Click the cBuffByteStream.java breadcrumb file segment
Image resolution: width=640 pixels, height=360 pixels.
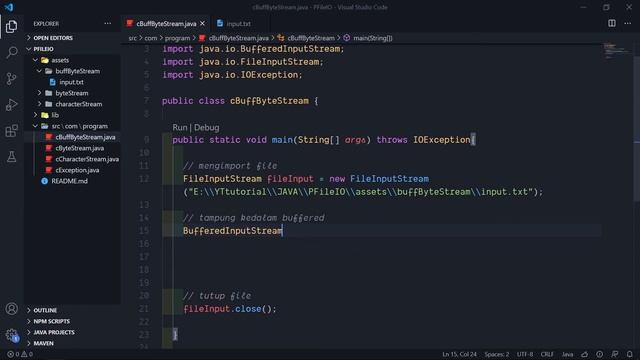pos(238,38)
